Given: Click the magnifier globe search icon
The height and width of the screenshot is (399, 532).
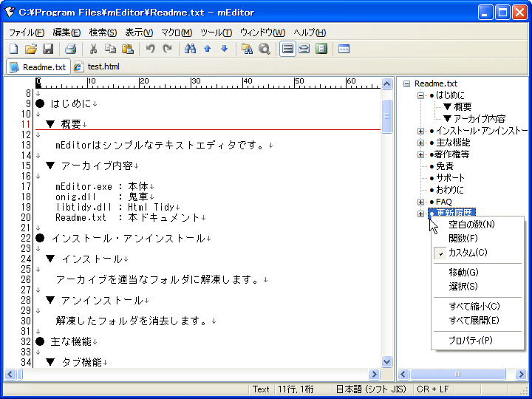Looking at the screenshot, I should click(265, 49).
